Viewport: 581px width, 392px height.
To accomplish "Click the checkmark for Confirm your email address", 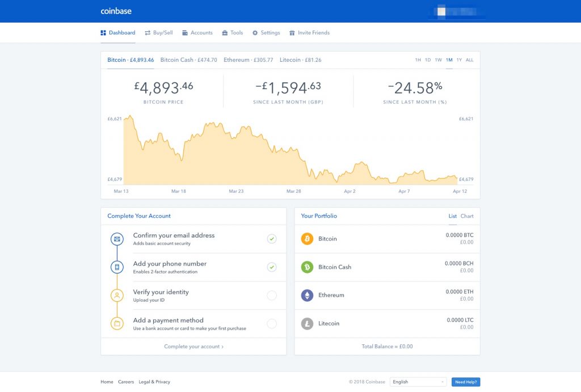I will [272, 239].
